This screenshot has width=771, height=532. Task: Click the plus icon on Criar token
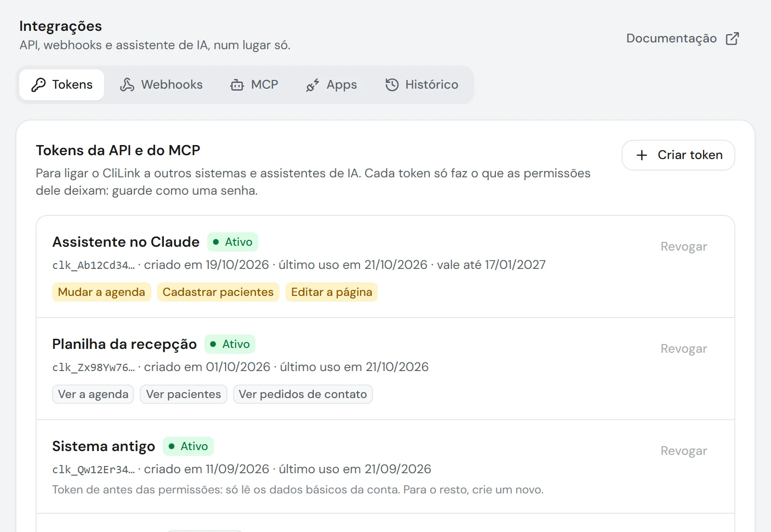(x=642, y=155)
